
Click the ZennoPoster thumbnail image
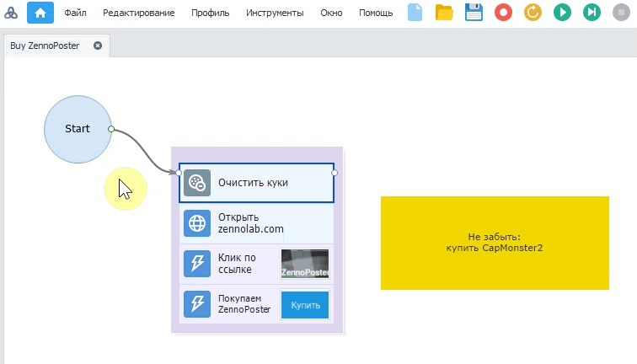click(305, 264)
